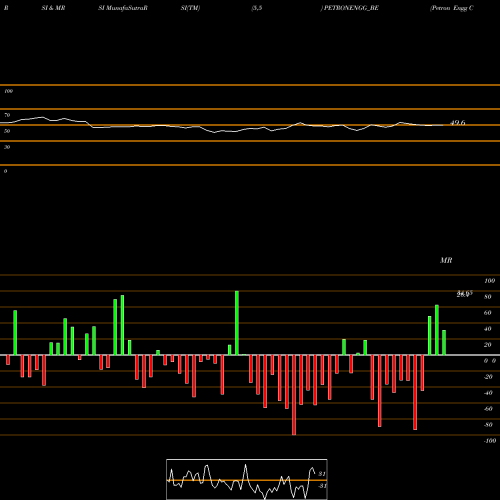Click the MR axis label 20
The image size is (500, 500).
(488, 345)
